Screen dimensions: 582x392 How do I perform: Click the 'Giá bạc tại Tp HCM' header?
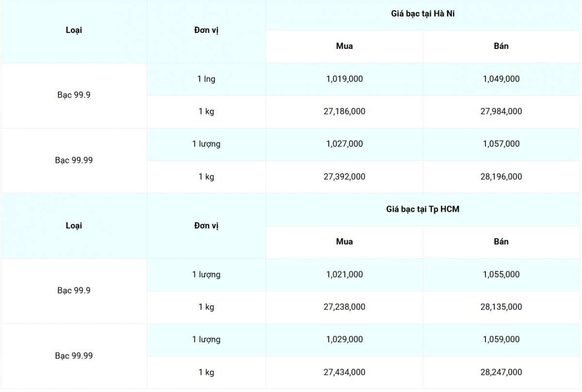pos(423,209)
